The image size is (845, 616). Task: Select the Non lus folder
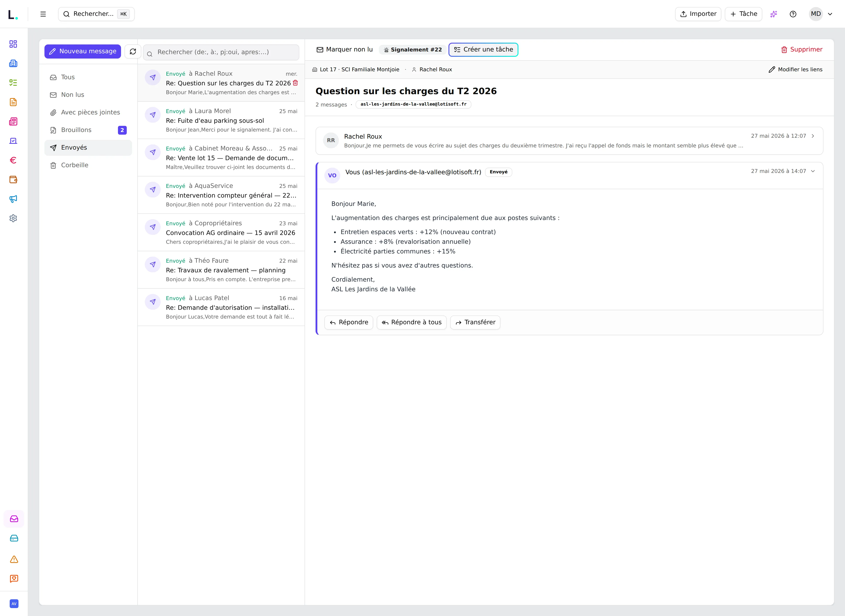pyautogui.click(x=88, y=95)
